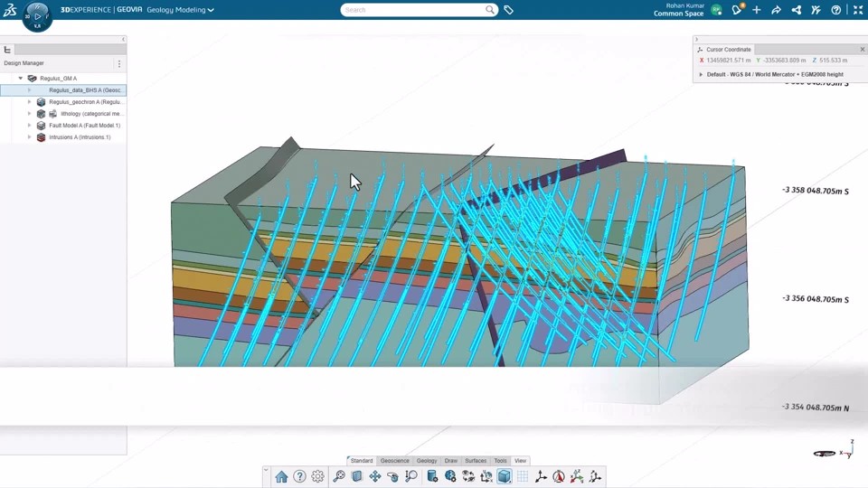Expand the Regulus_data_BHS A node

pos(29,90)
